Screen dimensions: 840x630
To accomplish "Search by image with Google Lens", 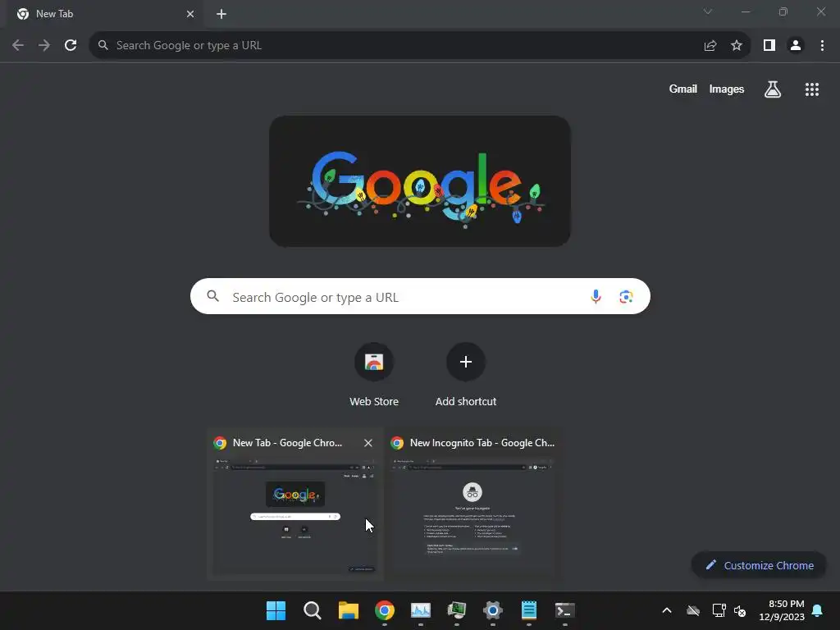I will 626,296.
